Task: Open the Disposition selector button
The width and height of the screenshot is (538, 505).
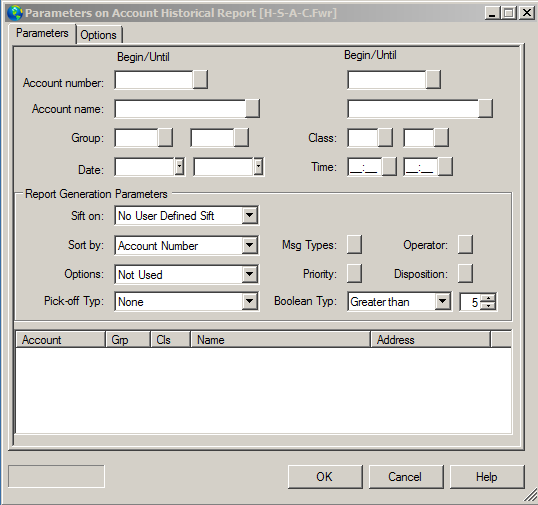Action: click(x=465, y=273)
